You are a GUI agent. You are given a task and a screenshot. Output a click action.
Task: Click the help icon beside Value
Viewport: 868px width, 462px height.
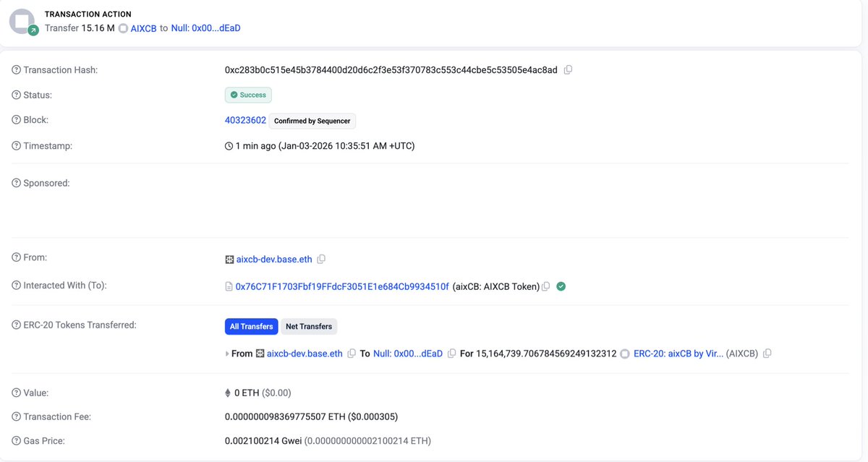16,393
